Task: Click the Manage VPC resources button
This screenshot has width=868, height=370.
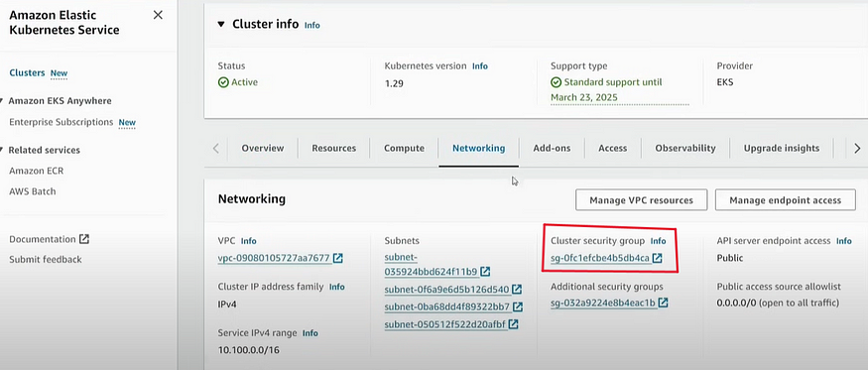Action: [641, 200]
